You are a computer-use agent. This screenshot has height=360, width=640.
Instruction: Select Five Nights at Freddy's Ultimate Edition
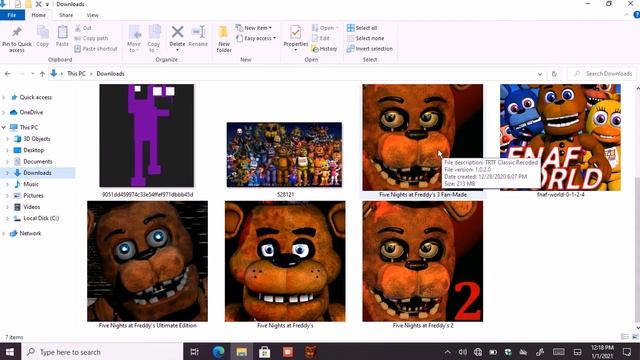tap(147, 261)
